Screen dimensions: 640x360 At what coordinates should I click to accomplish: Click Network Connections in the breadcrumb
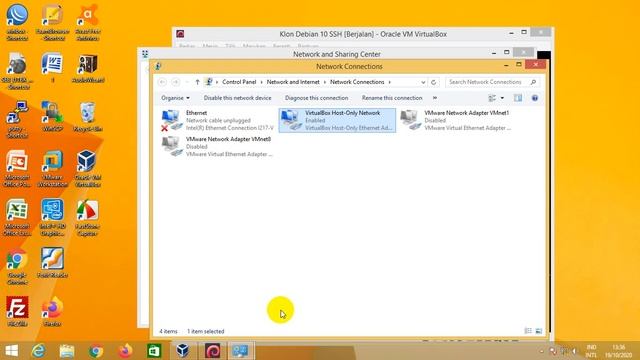pos(357,82)
